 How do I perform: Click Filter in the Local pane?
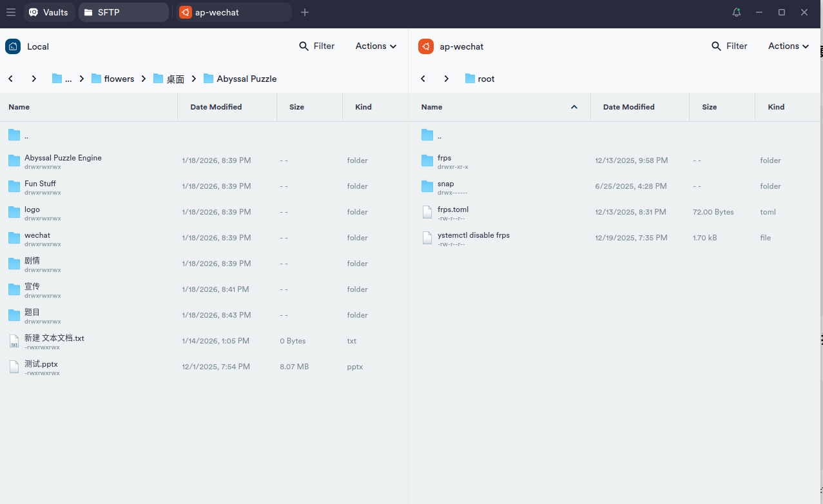tap(317, 46)
